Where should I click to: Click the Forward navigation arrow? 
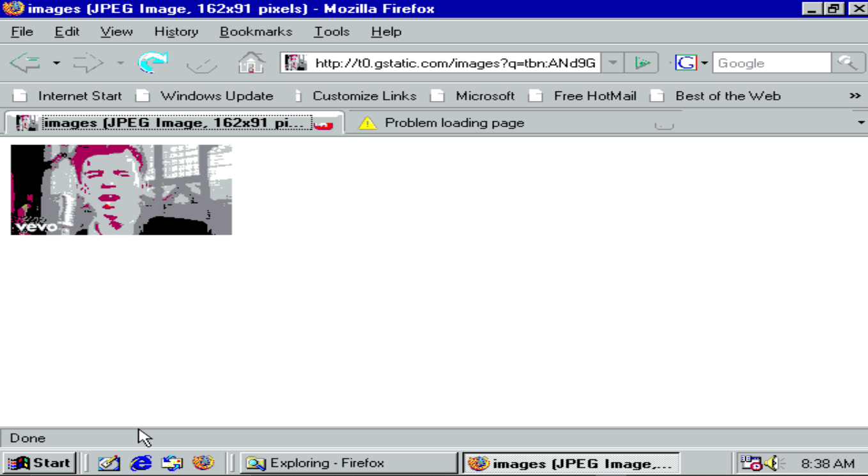(x=88, y=63)
